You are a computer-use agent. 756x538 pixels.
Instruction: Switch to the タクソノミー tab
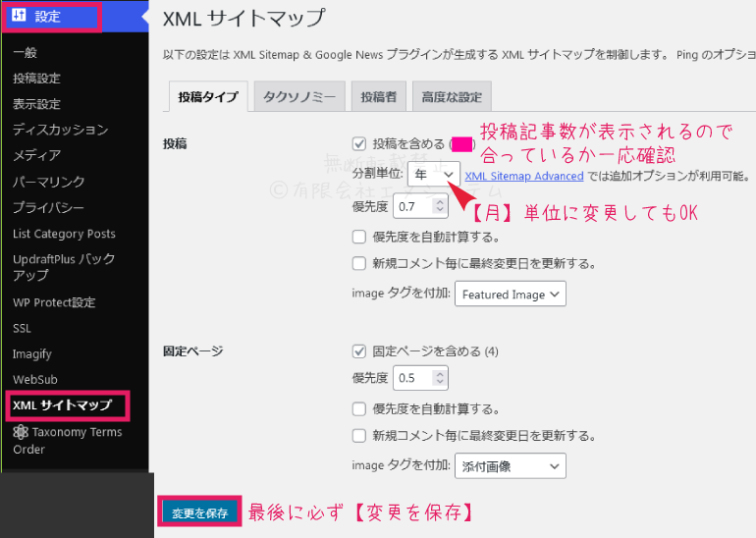[x=299, y=96]
